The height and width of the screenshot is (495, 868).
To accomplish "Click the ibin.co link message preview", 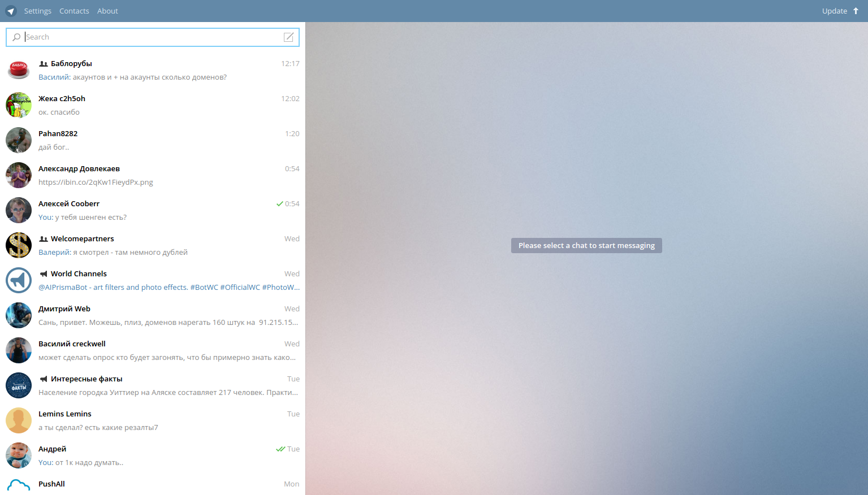I will coord(96,183).
